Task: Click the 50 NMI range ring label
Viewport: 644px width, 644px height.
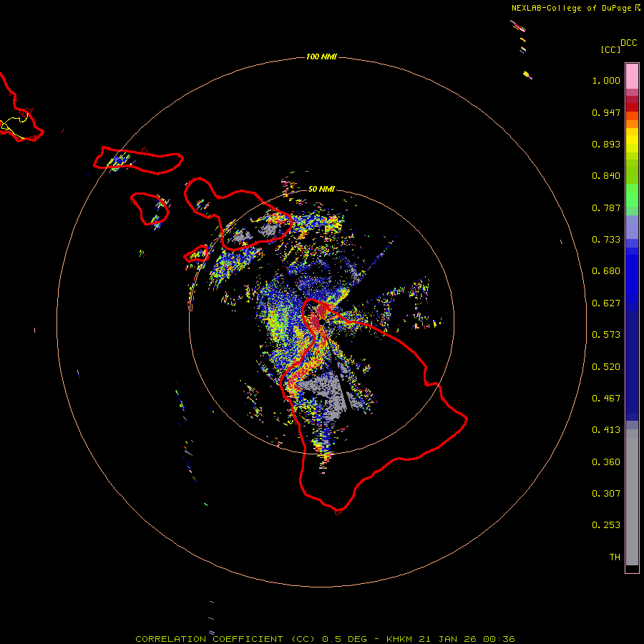Action: pyautogui.click(x=321, y=189)
